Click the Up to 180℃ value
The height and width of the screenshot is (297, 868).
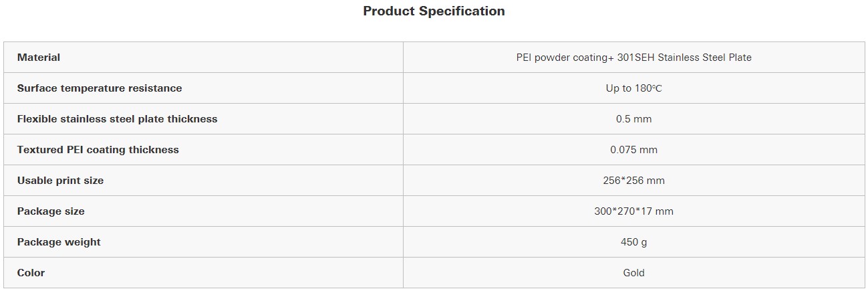click(633, 88)
